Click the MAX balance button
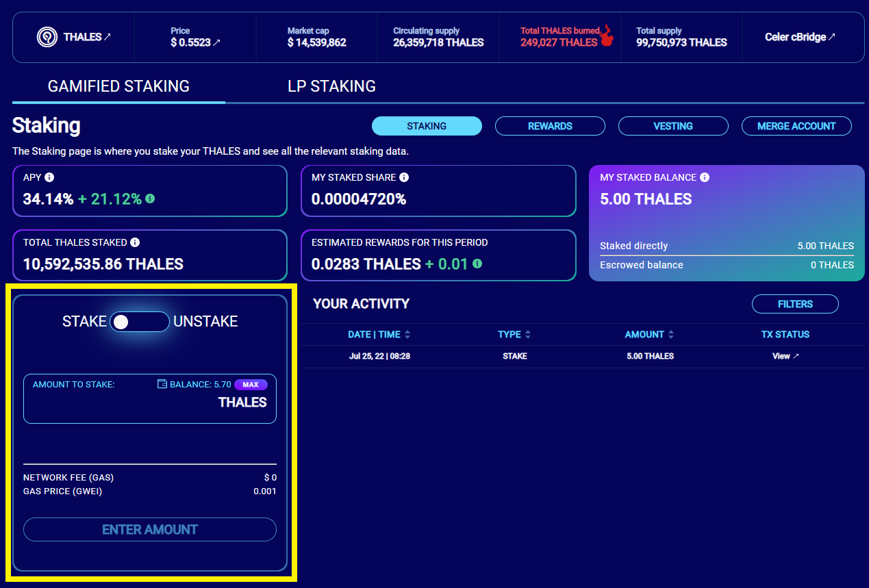The height and width of the screenshot is (588, 869). (x=251, y=385)
